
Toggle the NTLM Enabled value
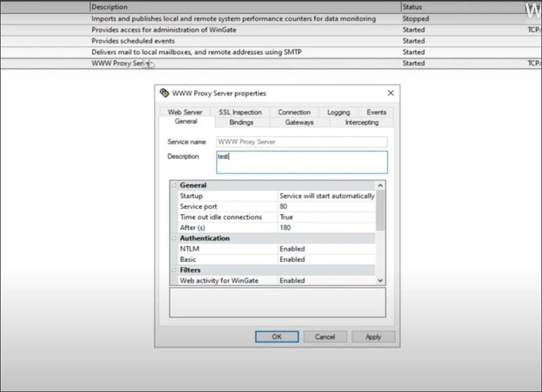tap(327, 249)
